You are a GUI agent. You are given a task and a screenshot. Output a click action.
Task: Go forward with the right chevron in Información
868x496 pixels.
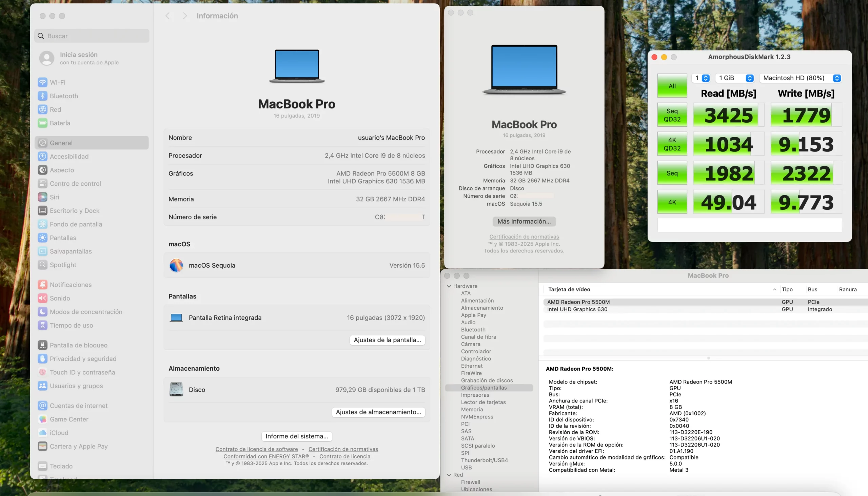(x=185, y=16)
